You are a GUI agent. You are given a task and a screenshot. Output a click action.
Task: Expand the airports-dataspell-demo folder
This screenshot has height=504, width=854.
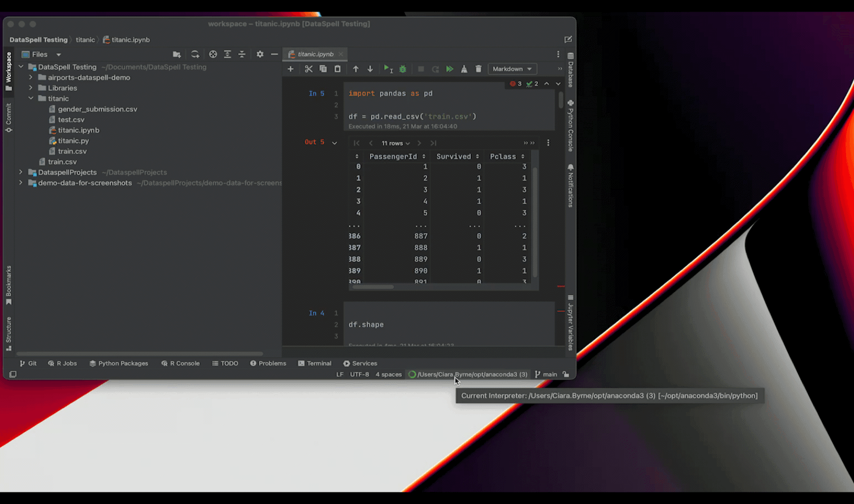31,77
